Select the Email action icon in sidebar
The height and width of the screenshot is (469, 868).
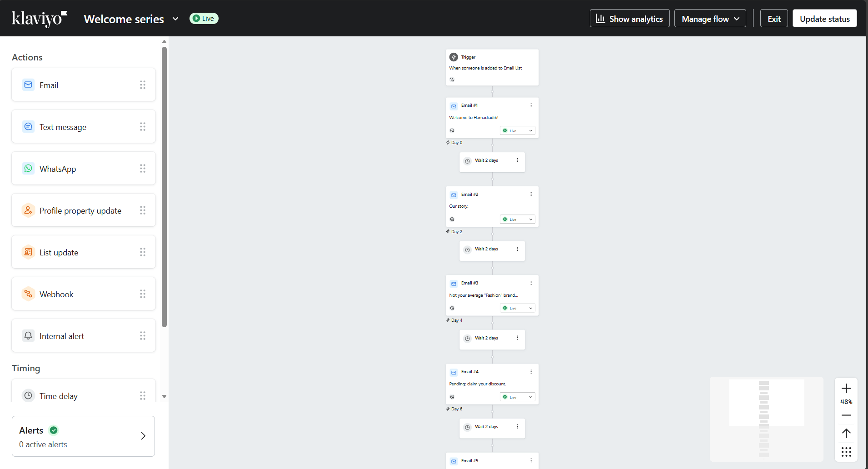click(x=28, y=85)
